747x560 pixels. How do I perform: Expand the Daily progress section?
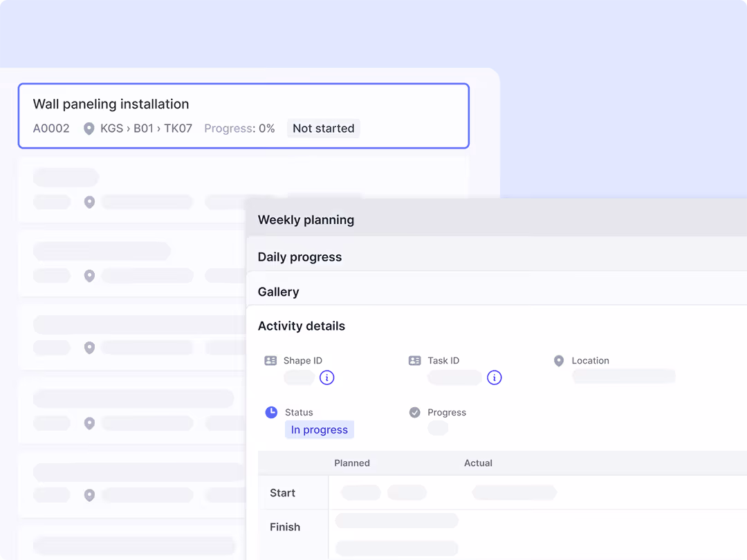click(x=299, y=256)
